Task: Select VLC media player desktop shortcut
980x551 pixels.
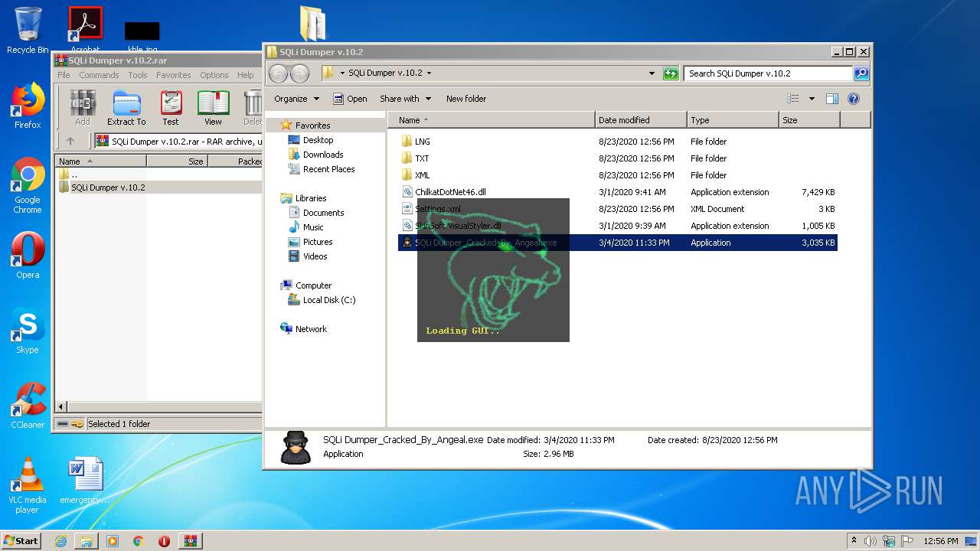Action: click(x=28, y=485)
